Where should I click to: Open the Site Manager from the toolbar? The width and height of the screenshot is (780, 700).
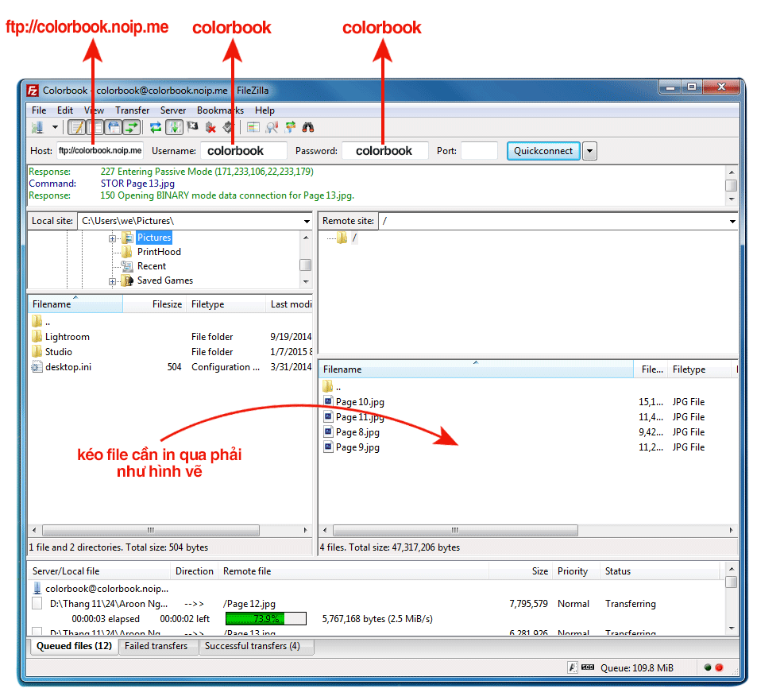(37, 127)
